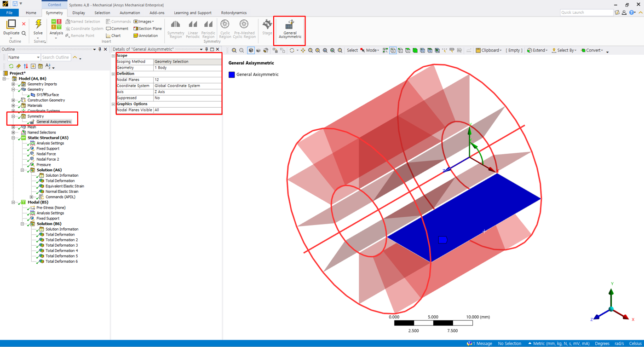The image size is (644, 347).
Task: Collapse the Static Structural (A5) node
Action: 13,138
